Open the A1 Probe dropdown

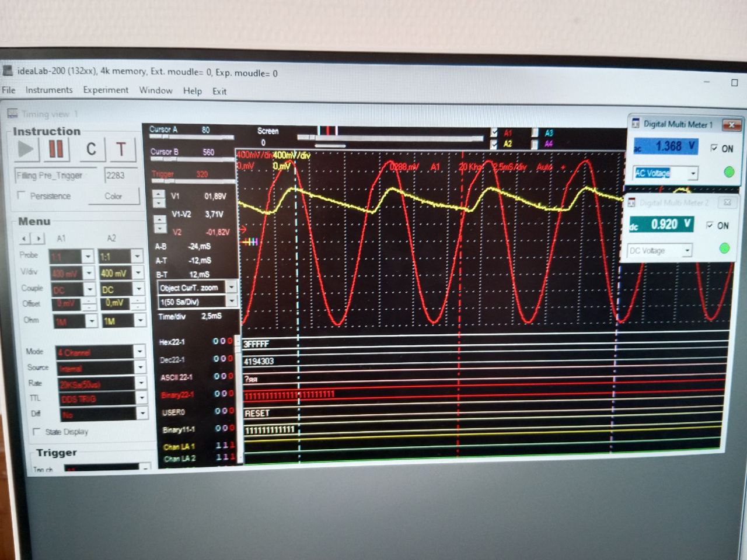88,256
